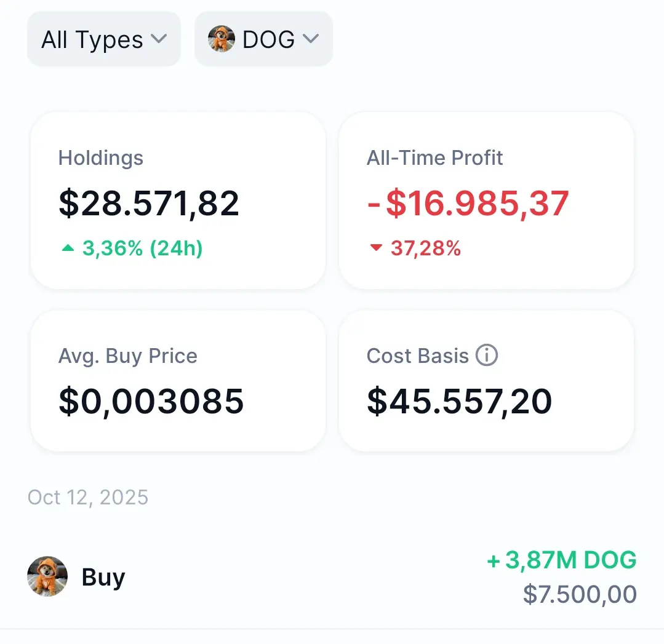Click the $7.500,00 transaction value

580,594
